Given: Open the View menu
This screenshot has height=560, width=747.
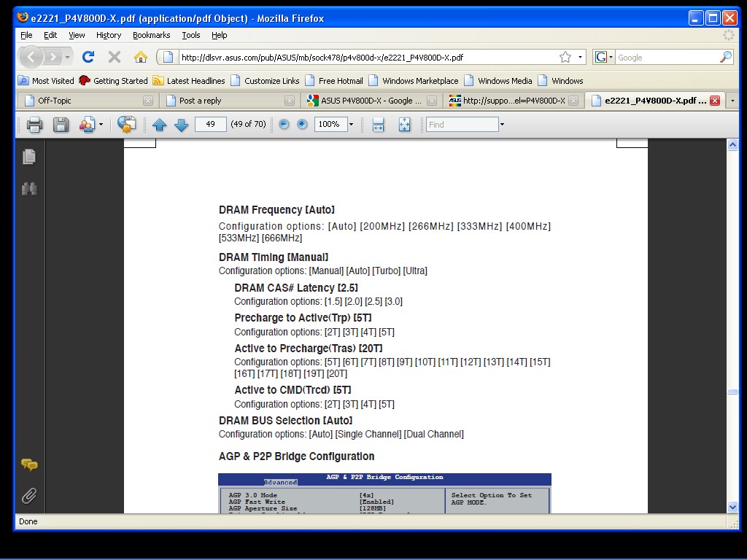Looking at the screenshot, I should (77, 35).
